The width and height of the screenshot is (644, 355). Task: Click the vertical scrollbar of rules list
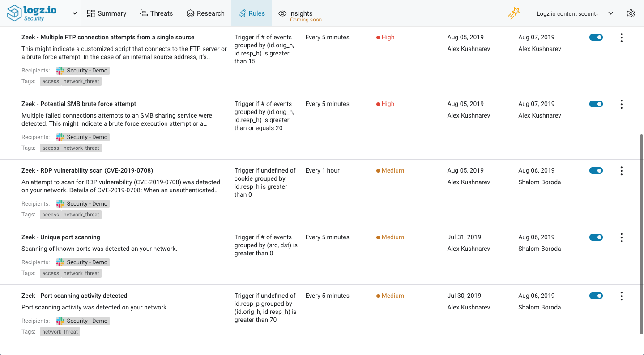coord(641,234)
